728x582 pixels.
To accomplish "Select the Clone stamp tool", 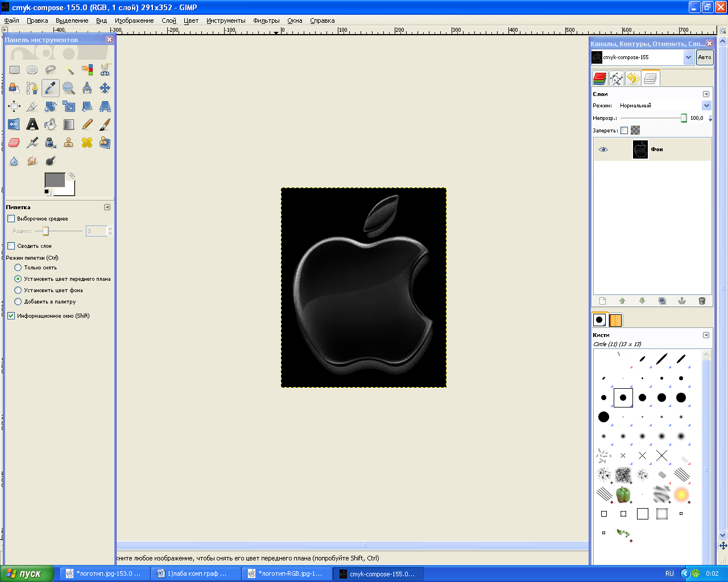I will click(x=69, y=143).
